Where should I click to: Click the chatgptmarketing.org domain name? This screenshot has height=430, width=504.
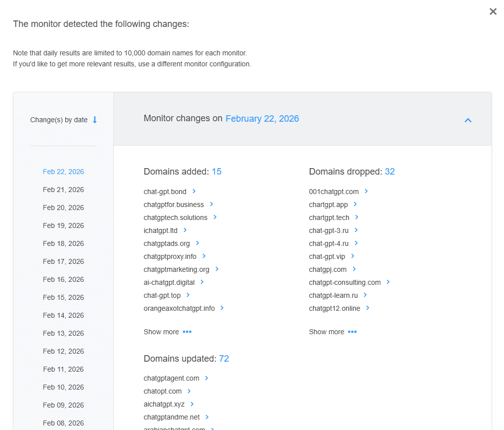pos(176,269)
